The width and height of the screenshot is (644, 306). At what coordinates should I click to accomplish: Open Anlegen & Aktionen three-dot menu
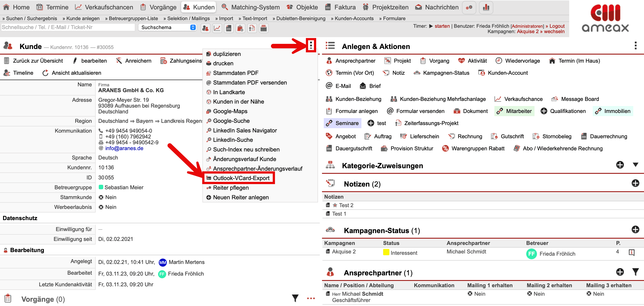[x=635, y=46]
